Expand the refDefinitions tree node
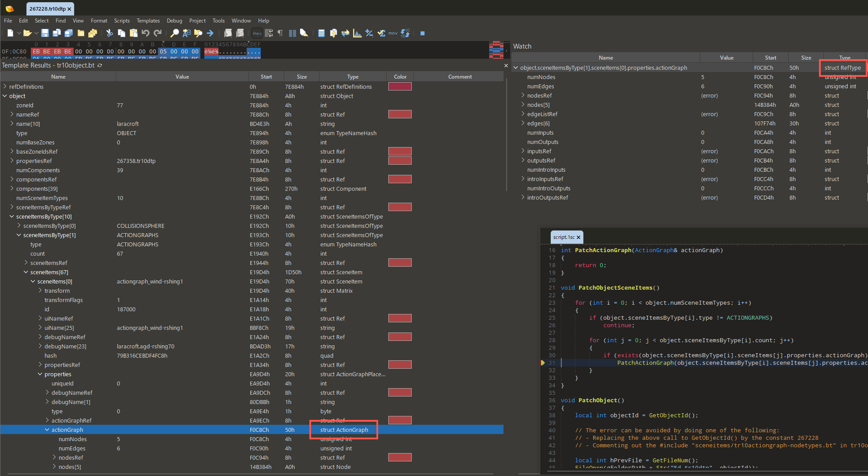This screenshot has height=476, width=868. click(x=5, y=87)
